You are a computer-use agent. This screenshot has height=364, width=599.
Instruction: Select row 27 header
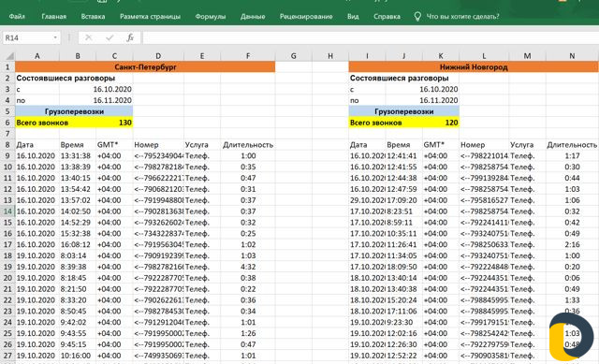(7, 356)
